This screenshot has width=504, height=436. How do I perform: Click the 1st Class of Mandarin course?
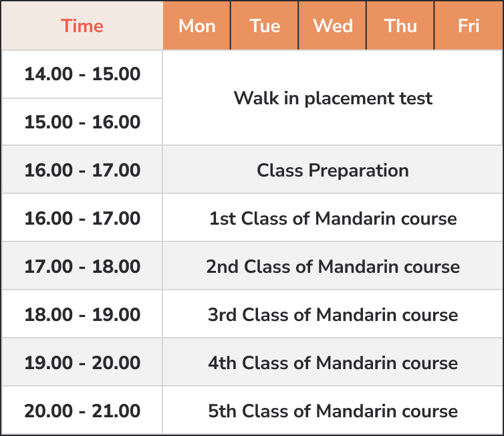coord(333,218)
